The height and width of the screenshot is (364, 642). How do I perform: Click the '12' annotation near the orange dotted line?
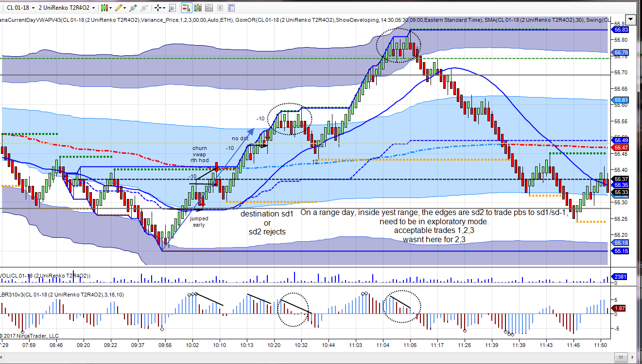click(x=315, y=162)
